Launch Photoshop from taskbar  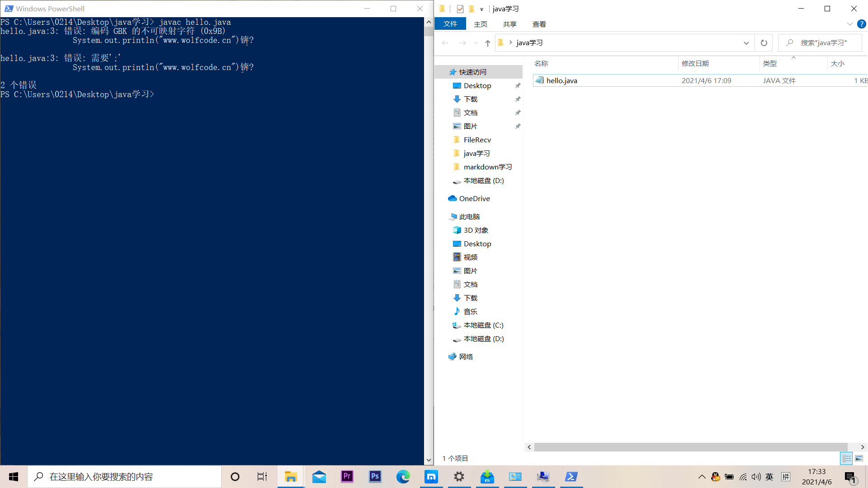point(375,477)
